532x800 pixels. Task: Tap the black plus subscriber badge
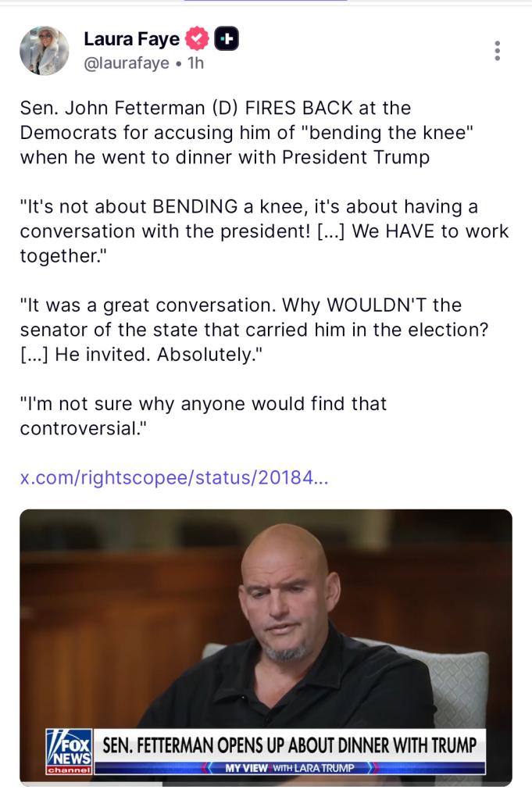227,38
